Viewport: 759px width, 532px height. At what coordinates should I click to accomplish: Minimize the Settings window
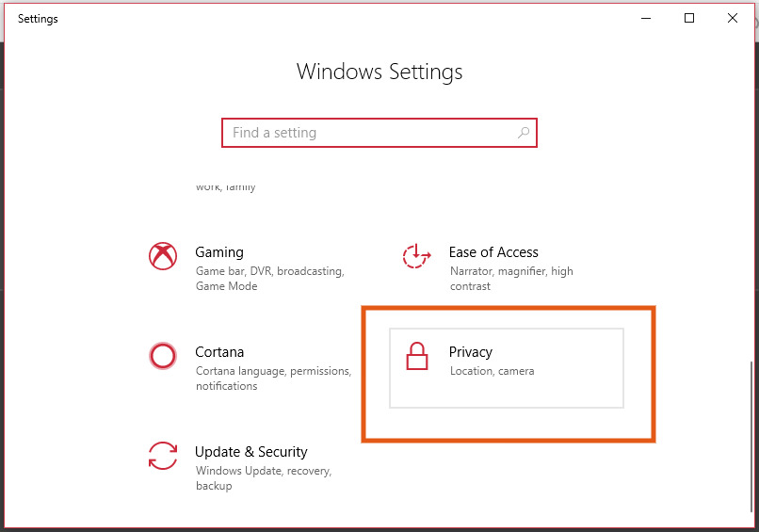click(646, 19)
